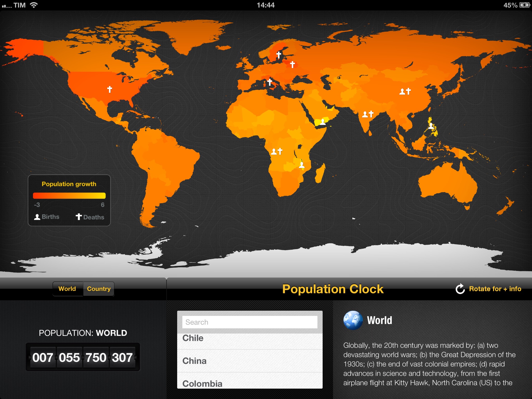Switch to the Country tab

[100, 289]
